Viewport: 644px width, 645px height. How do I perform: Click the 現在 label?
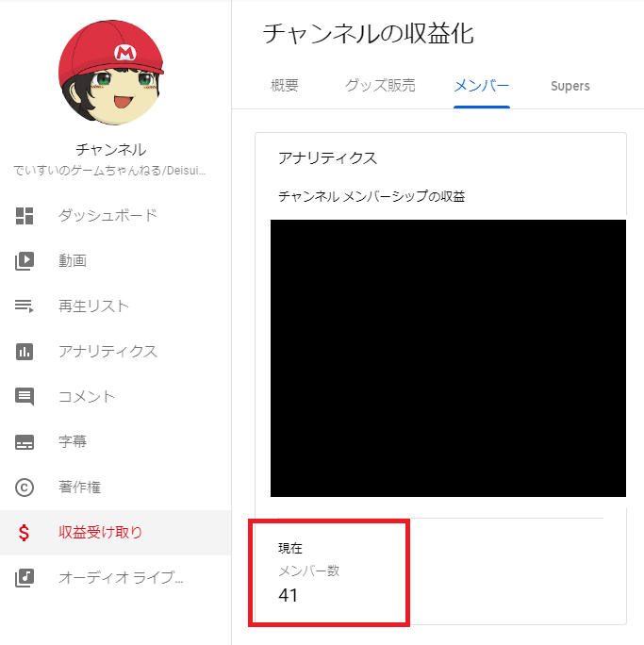point(289,548)
